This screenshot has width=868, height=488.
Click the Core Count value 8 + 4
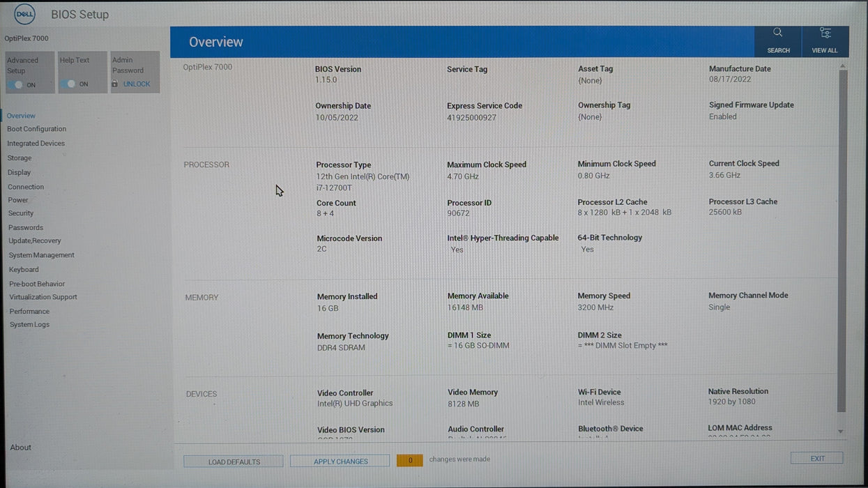(x=326, y=214)
